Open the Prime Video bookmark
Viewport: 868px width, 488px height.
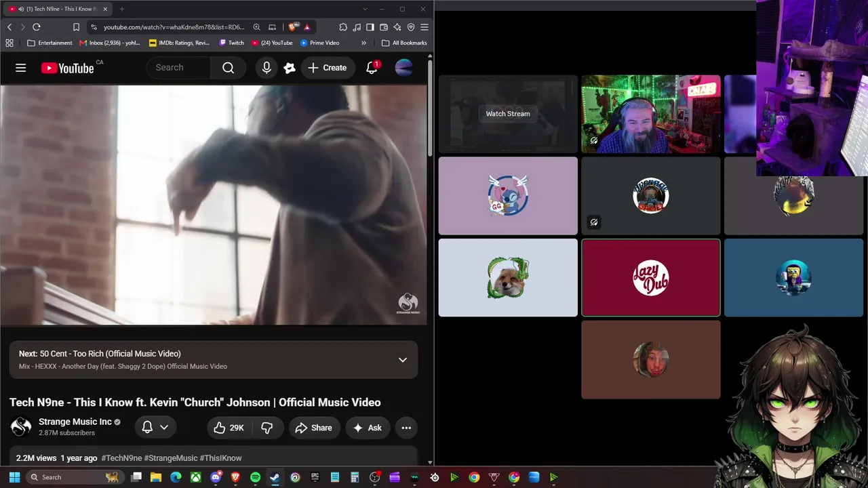pyautogui.click(x=319, y=43)
